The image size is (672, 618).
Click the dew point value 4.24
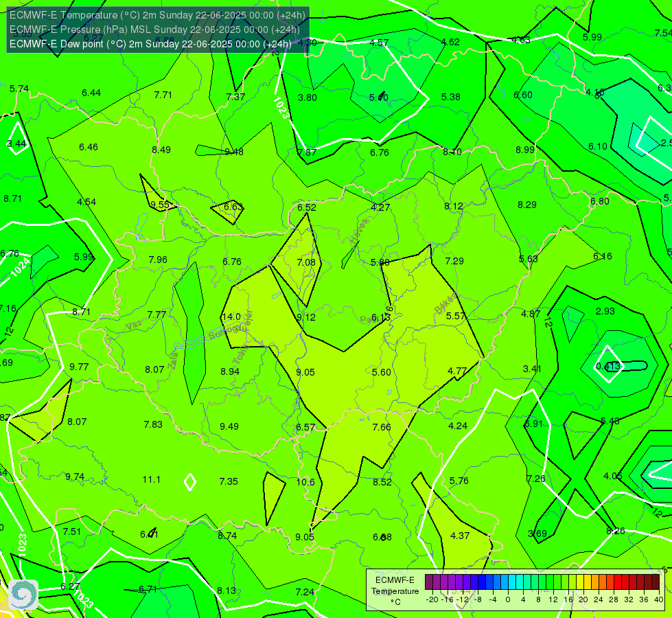coord(458,426)
